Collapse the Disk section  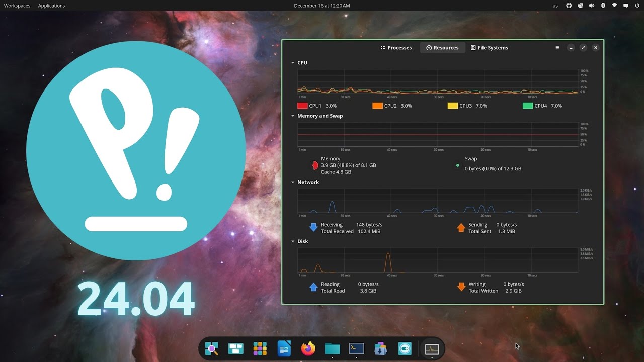coord(293,241)
